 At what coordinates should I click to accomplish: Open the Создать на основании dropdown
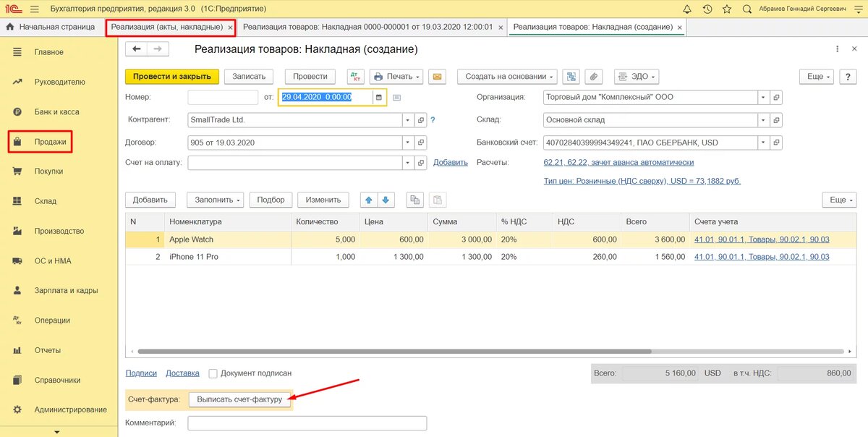507,76
